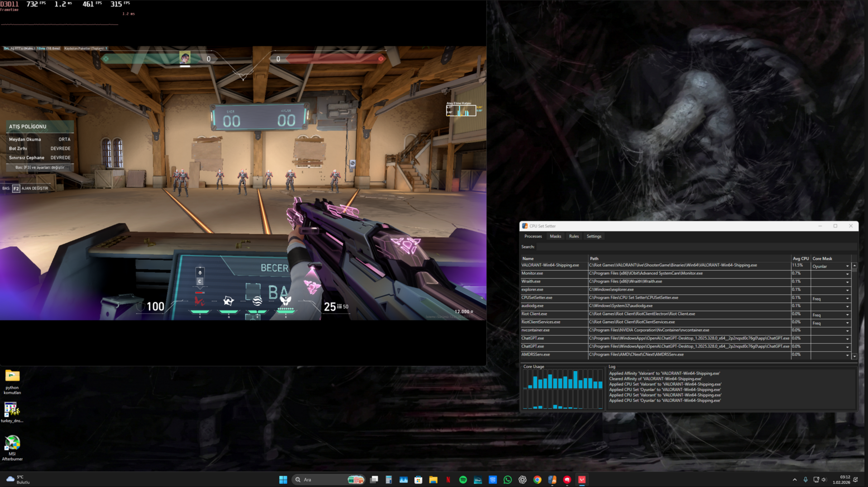
Task: Open File Explorer from the taskbar
Action: pos(433,480)
